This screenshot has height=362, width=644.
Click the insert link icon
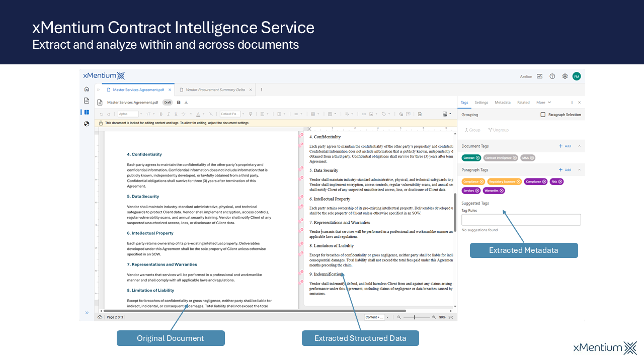pos(364,114)
